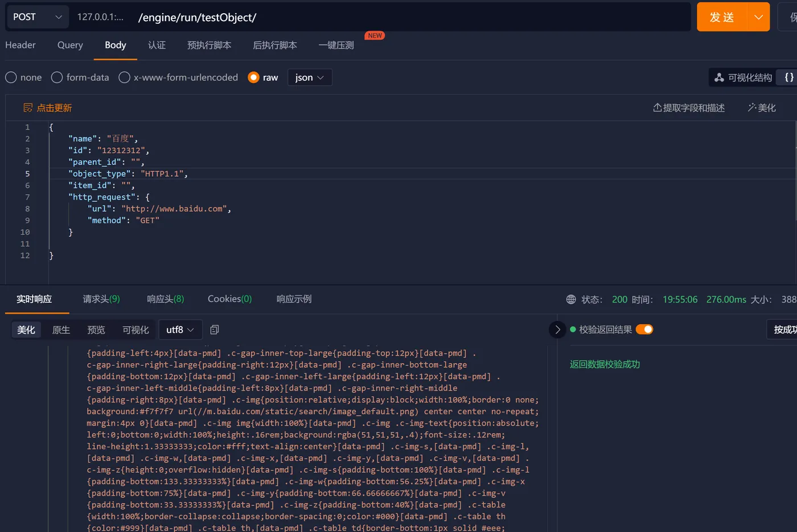797x532 pixels.
Task: Click the 19:55:06 timestamp
Action: (x=680, y=299)
